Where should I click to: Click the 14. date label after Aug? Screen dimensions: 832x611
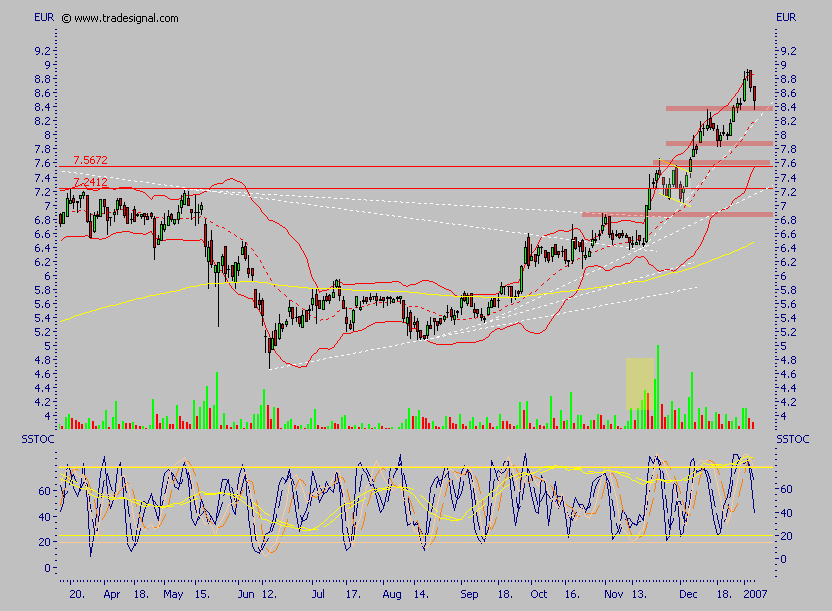(x=421, y=594)
